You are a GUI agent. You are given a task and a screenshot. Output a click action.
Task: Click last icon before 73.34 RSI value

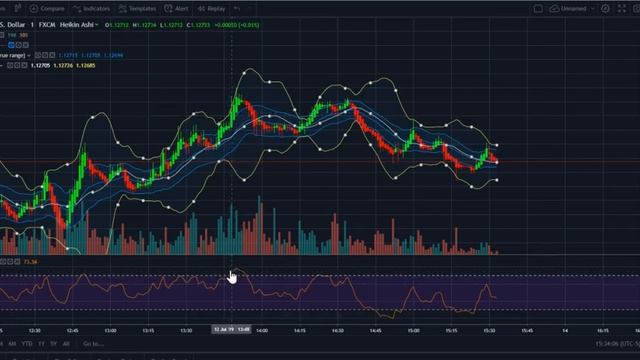tap(17, 262)
